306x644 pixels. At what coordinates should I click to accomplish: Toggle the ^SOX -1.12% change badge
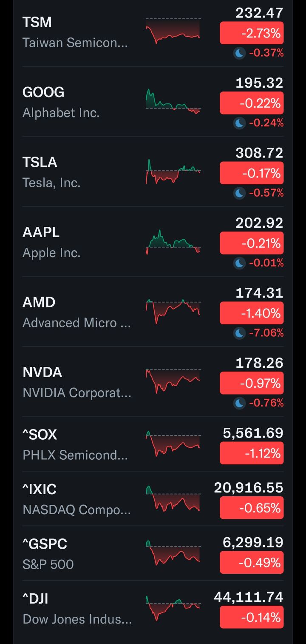click(252, 453)
